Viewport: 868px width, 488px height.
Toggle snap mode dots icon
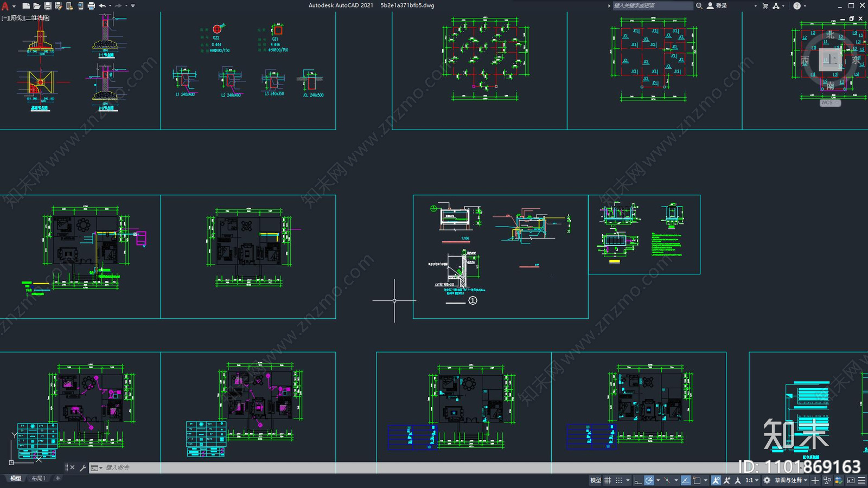tap(618, 480)
